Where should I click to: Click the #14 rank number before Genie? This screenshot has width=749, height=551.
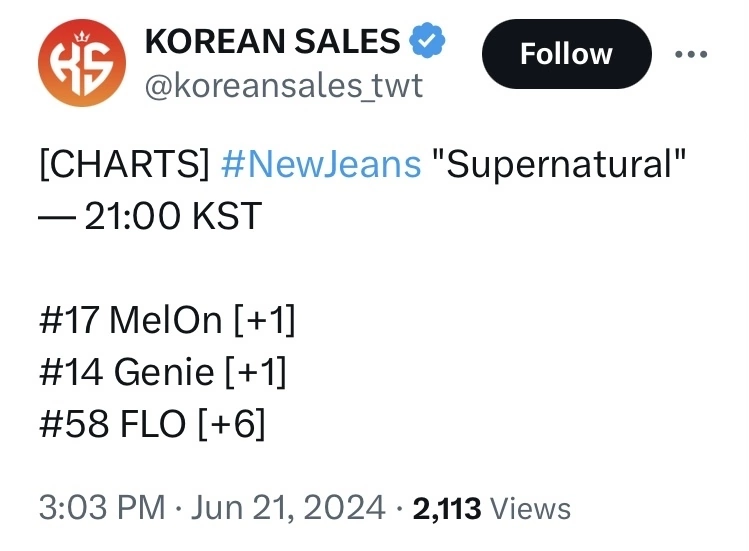71,372
